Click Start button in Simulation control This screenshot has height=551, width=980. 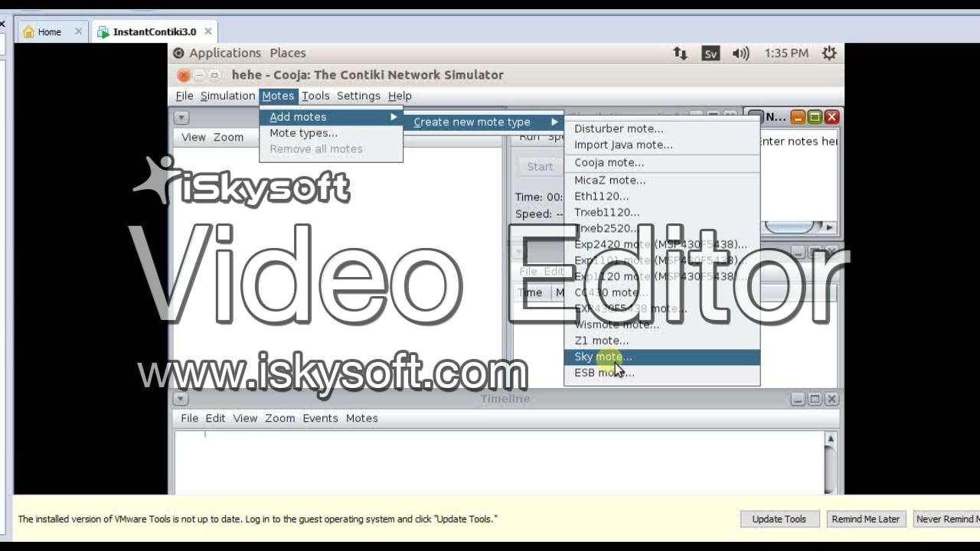pos(540,166)
